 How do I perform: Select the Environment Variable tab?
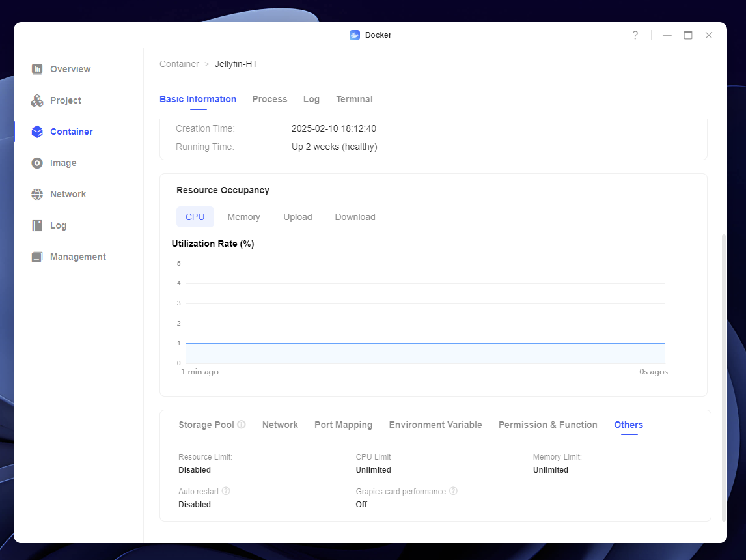[435, 425]
